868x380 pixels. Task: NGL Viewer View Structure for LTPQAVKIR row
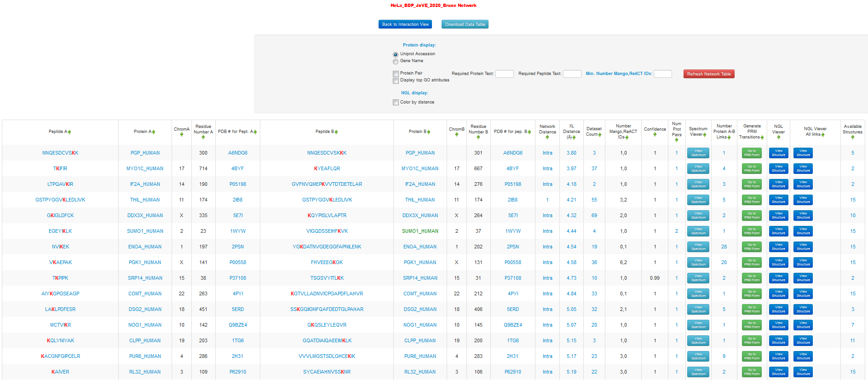point(779,184)
